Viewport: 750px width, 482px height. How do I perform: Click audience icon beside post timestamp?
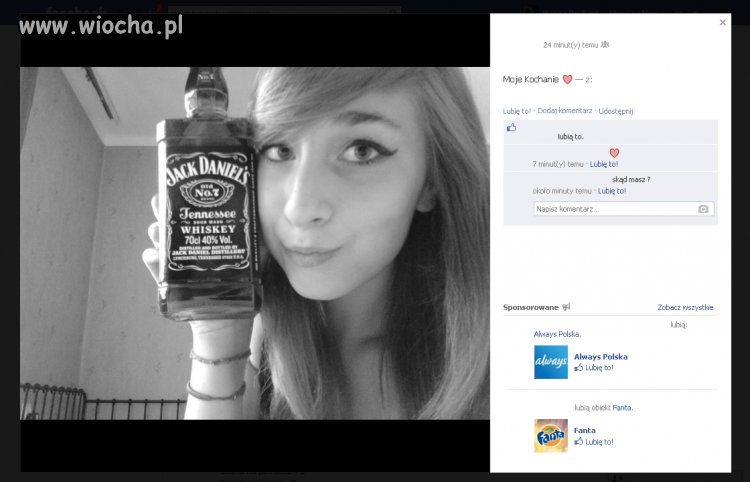pyautogui.click(x=605, y=44)
